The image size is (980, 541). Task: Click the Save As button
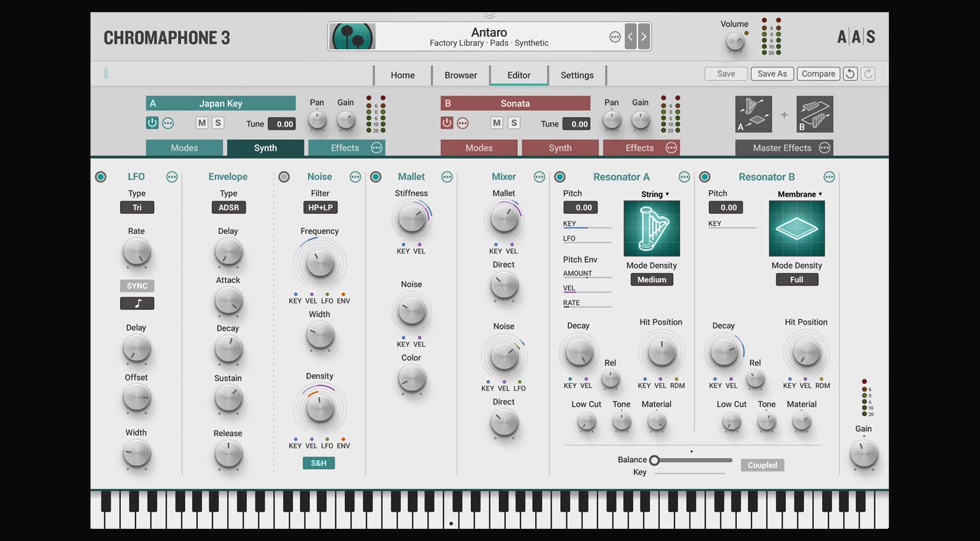[772, 74]
